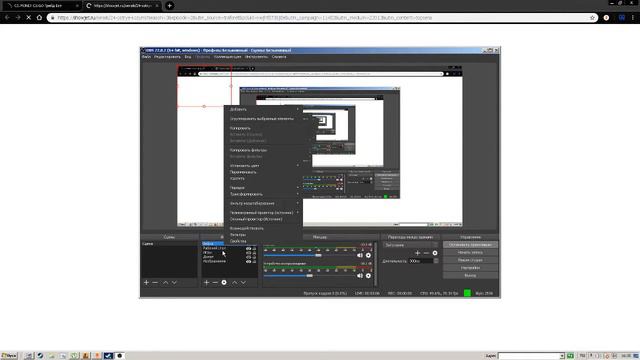Toggle visibility of the Донат source

pyautogui.click(x=248, y=257)
